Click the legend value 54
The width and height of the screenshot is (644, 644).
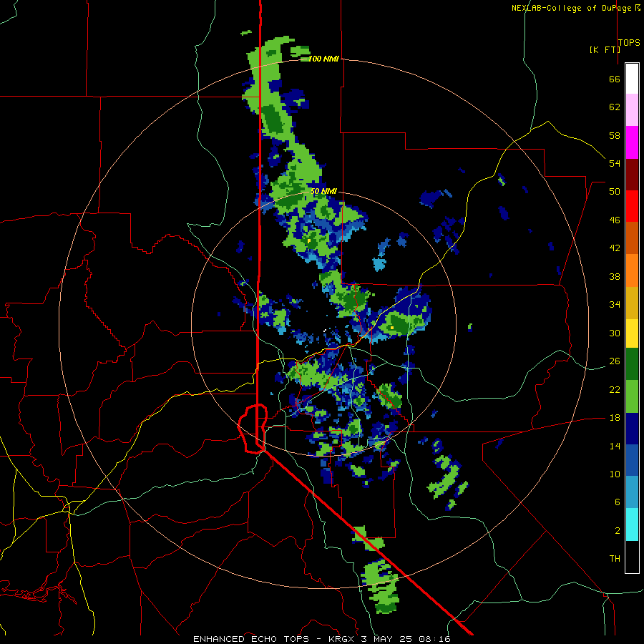point(615,163)
